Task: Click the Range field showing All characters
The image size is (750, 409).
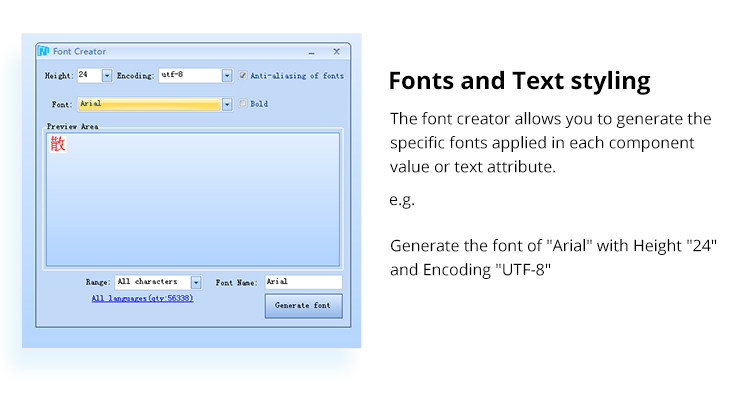Action: 153,282
